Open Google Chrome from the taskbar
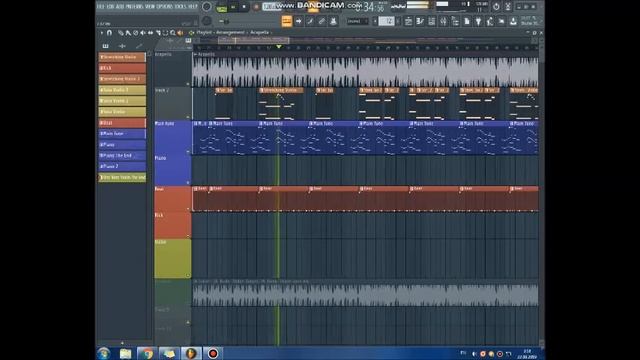Image resolution: width=640 pixels, height=360 pixels. (x=147, y=353)
